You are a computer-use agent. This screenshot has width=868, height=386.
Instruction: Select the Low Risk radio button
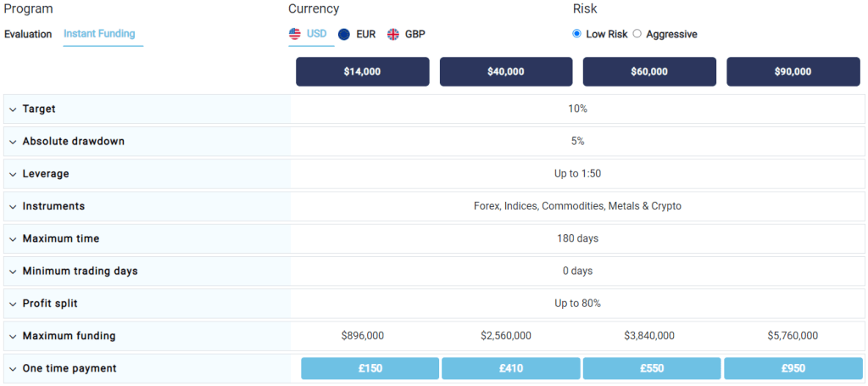coord(576,34)
